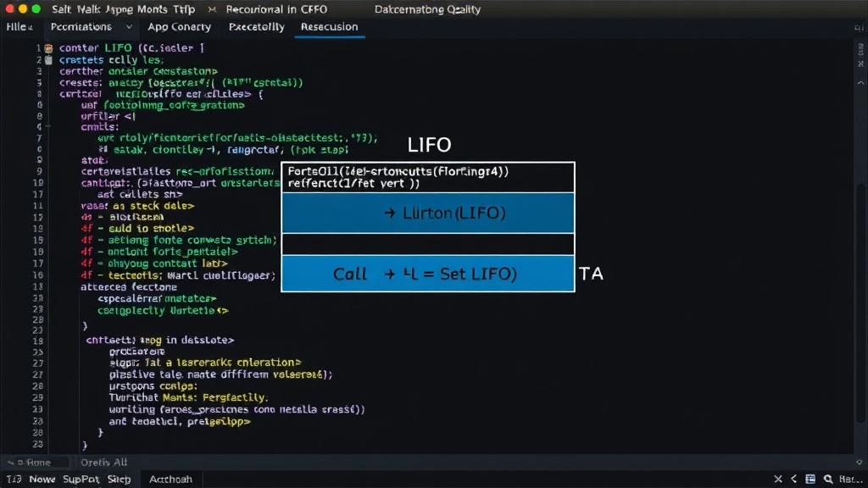Click the topmost icon in the right strip
This screenshot has width=868, height=488.
click(x=861, y=49)
